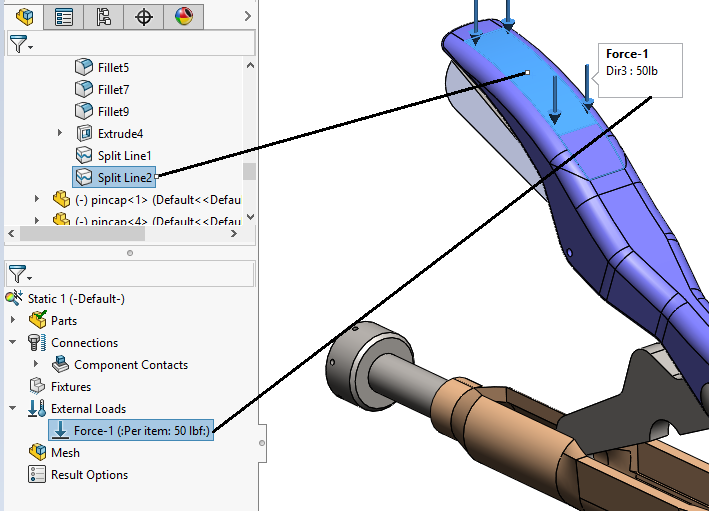The height and width of the screenshot is (511, 709).
Task: Click the Force-1 load arrow icon
Action: (x=60, y=430)
